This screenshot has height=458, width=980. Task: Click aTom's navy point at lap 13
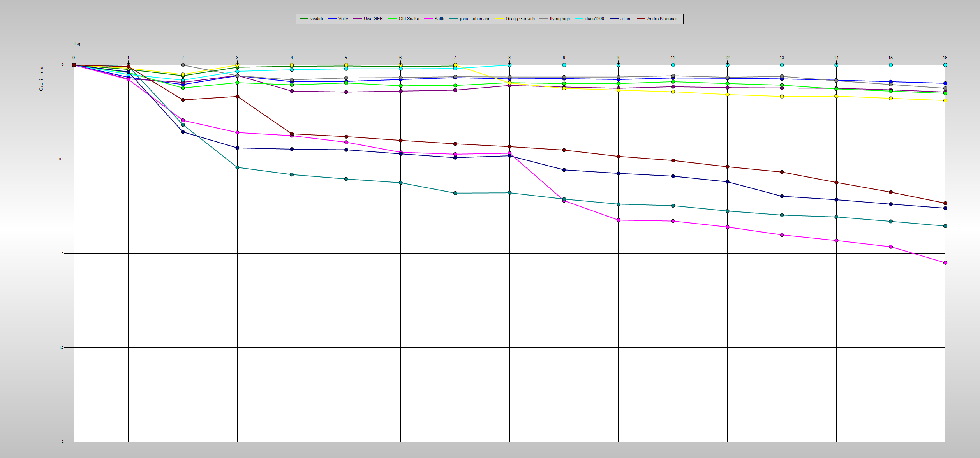(782, 196)
